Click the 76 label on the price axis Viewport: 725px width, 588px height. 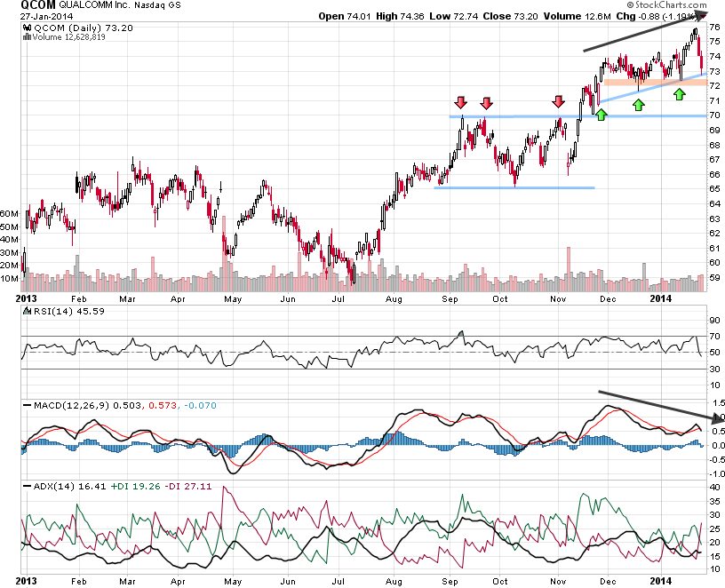[714, 27]
